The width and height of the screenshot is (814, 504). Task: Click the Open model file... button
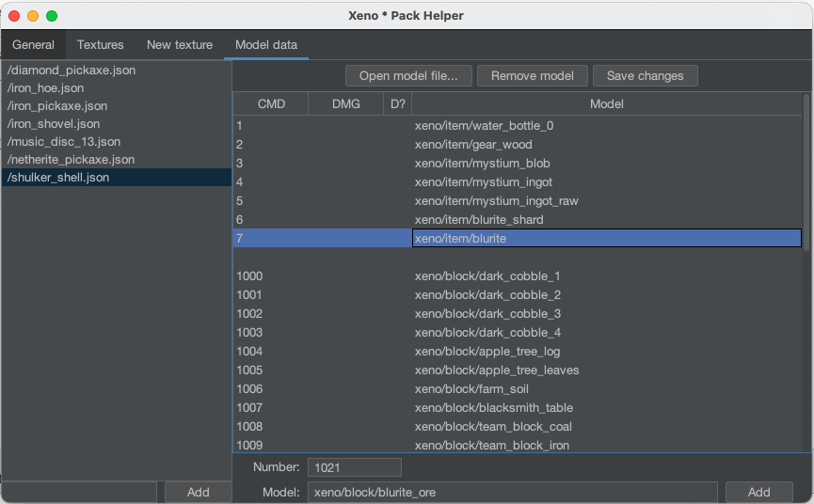coord(408,75)
